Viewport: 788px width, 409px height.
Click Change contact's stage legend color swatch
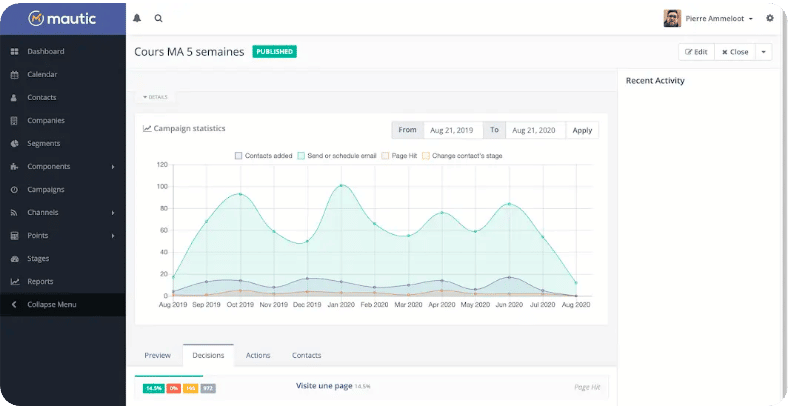pyautogui.click(x=426, y=156)
